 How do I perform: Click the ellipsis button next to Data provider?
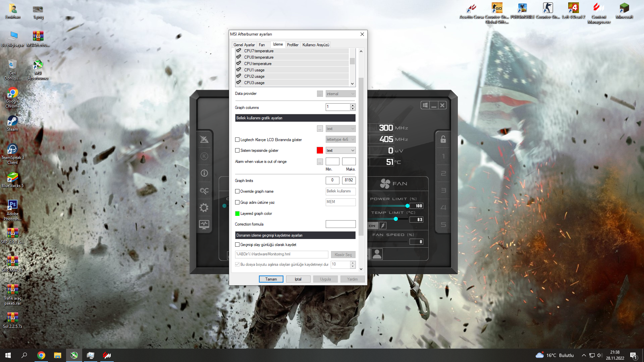(320, 94)
